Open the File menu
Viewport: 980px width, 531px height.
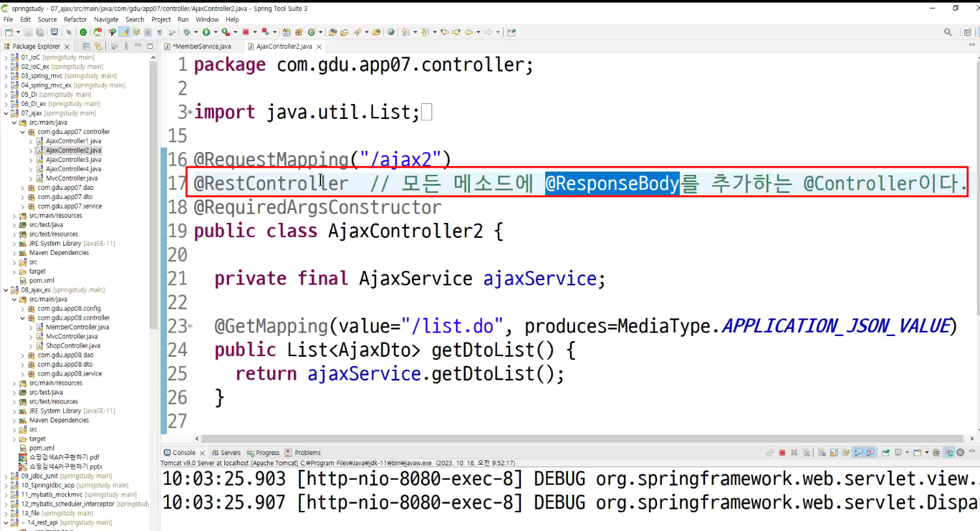click(8, 19)
